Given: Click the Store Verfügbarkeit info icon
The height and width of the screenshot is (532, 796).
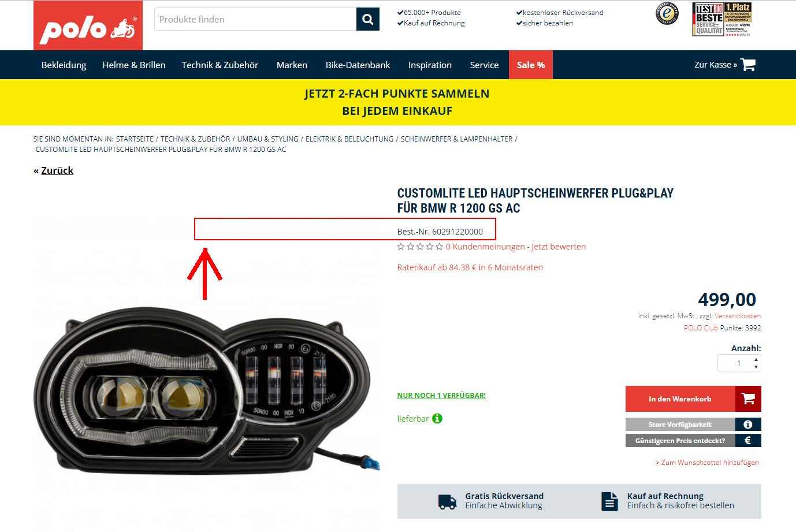Looking at the screenshot, I should [x=748, y=425].
